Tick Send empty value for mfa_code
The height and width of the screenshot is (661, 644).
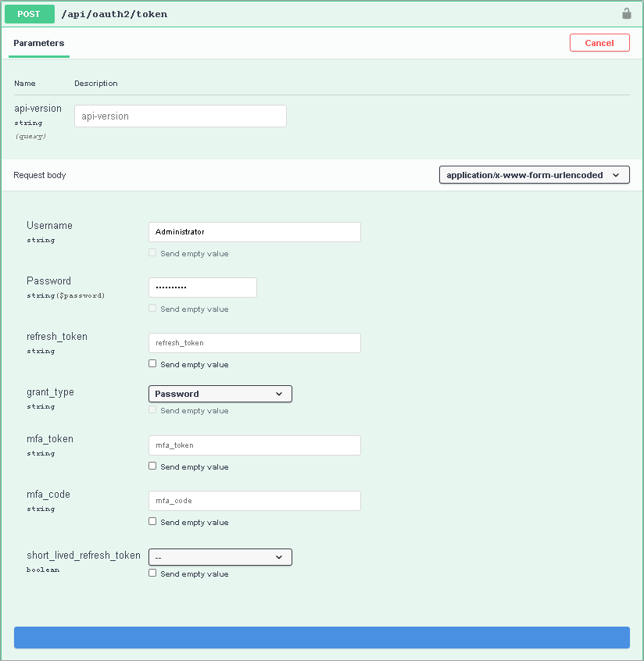(x=152, y=521)
